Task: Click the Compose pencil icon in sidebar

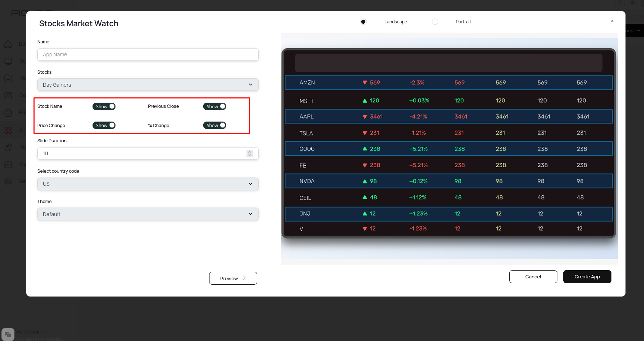Action: 8,95
